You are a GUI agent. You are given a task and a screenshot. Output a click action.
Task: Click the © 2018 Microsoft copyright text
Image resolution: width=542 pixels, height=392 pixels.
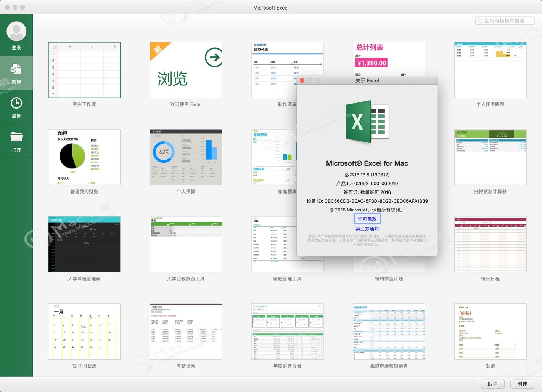(367, 210)
